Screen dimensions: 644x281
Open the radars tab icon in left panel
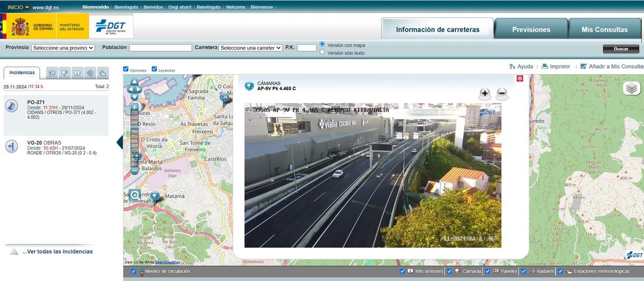coord(90,73)
